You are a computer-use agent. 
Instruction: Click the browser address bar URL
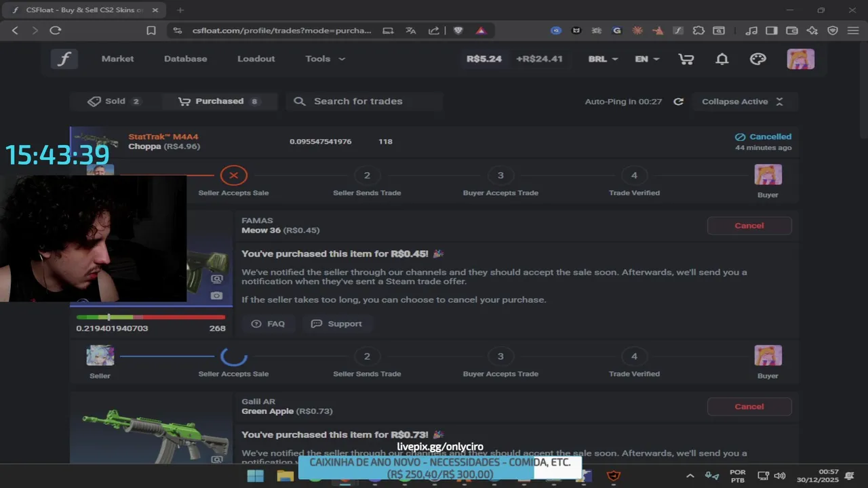pos(281,30)
